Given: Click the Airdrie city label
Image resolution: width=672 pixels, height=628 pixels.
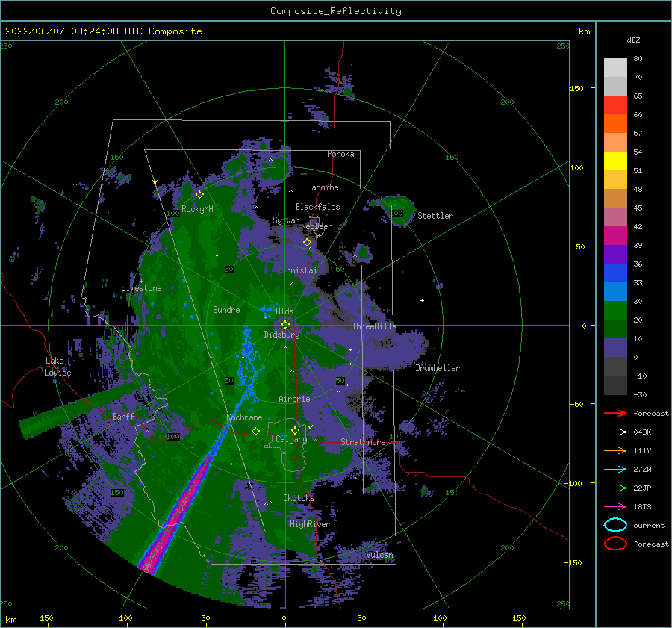Looking at the screenshot, I should point(294,399).
